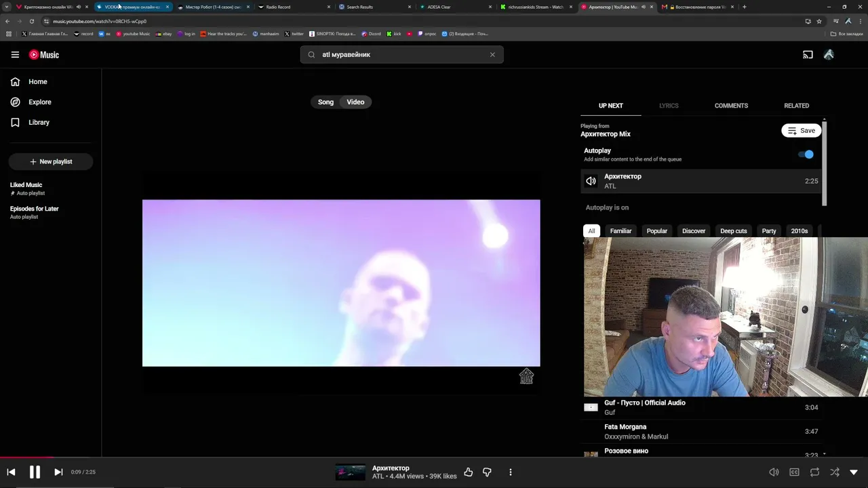Seek using the red progress bar
The image size is (868, 488).
[x=434, y=457]
